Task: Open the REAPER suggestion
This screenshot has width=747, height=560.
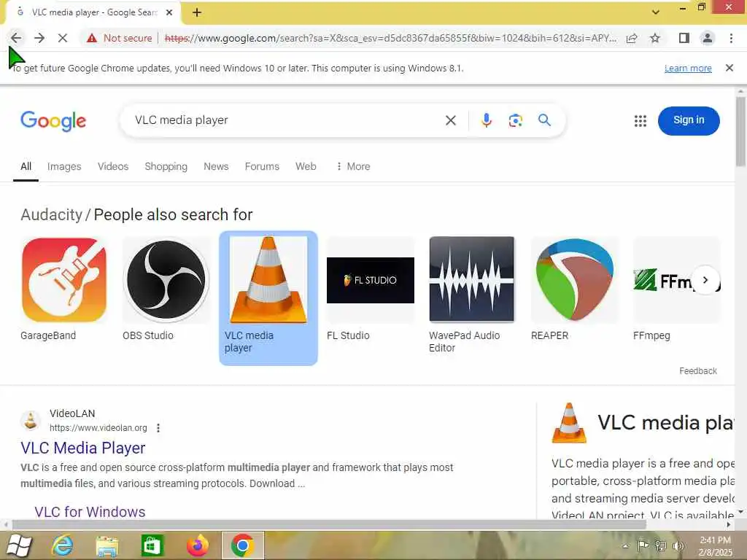Action: 575,289
